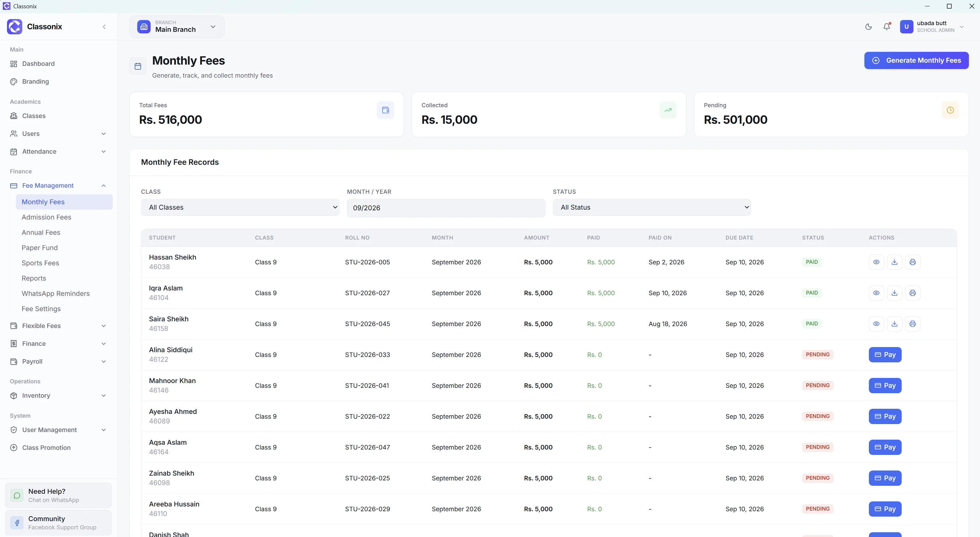This screenshot has height=537, width=980.
Task: Download Saira Sheikh's fee receipt
Action: click(x=894, y=324)
